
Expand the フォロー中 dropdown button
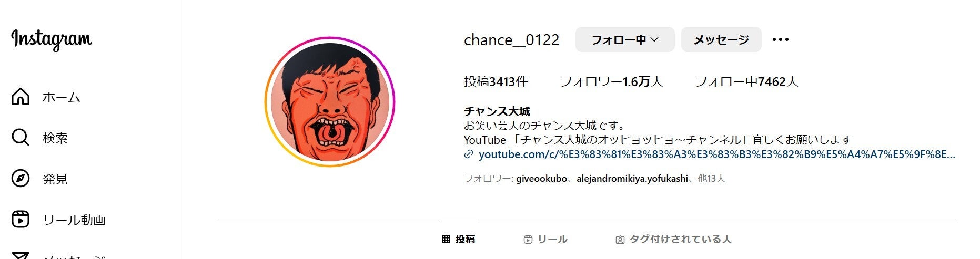click(x=625, y=39)
